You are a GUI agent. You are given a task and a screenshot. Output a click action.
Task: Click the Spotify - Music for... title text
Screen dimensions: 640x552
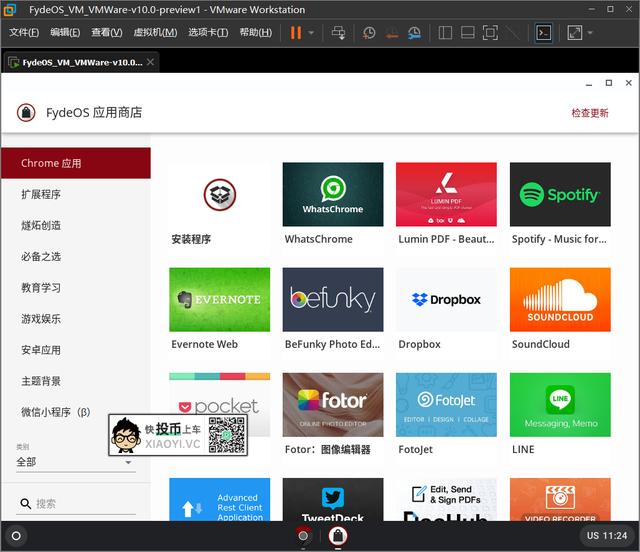coord(559,239)
